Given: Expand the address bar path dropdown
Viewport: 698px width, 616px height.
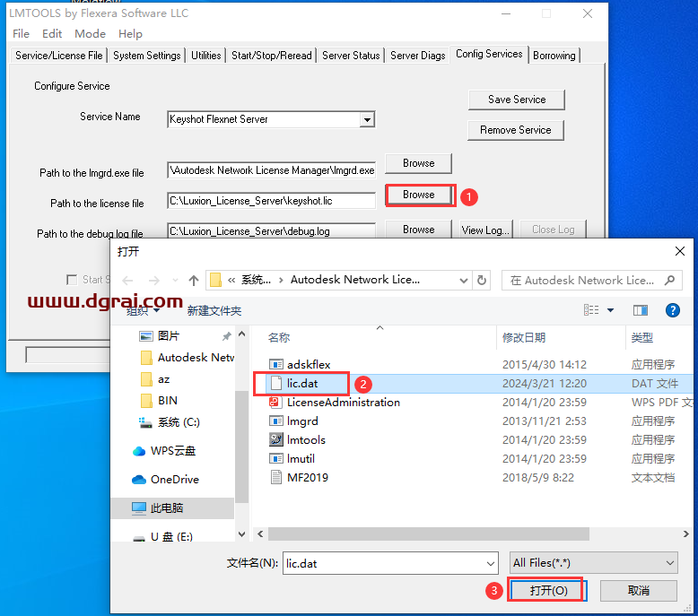Looking at the screenshot, I should click(464, 280).
